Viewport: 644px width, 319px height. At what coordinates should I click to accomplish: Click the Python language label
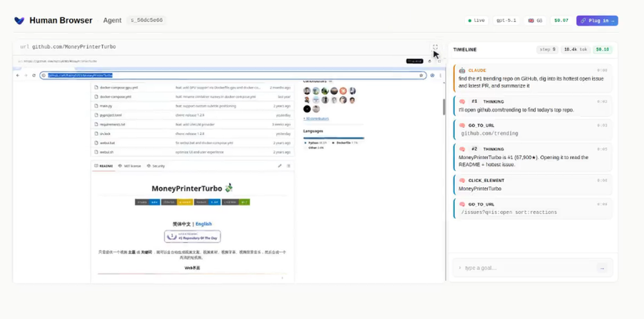[x=314, y=143]
